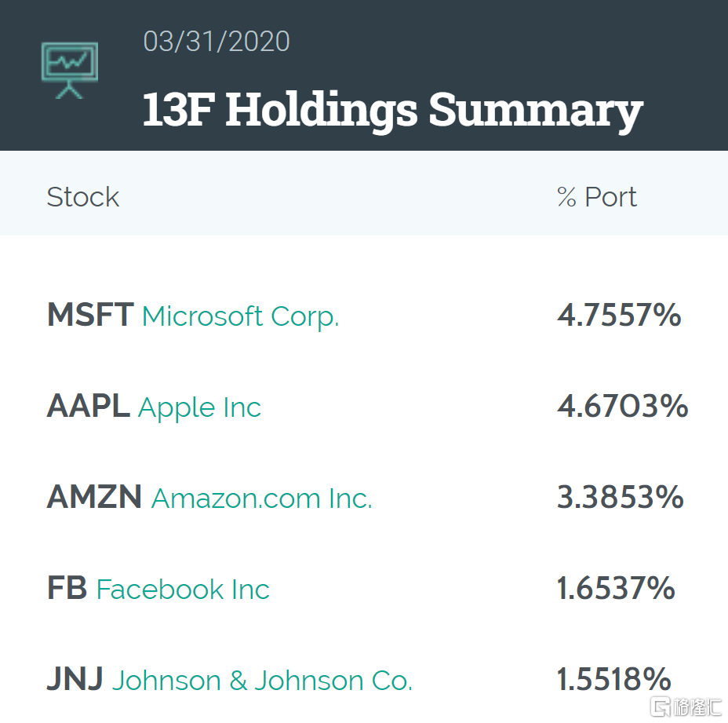Click Apple's 4.6703% portfolio value
The height and width of the screenshot is (723, 728).
tap(622, 407)
